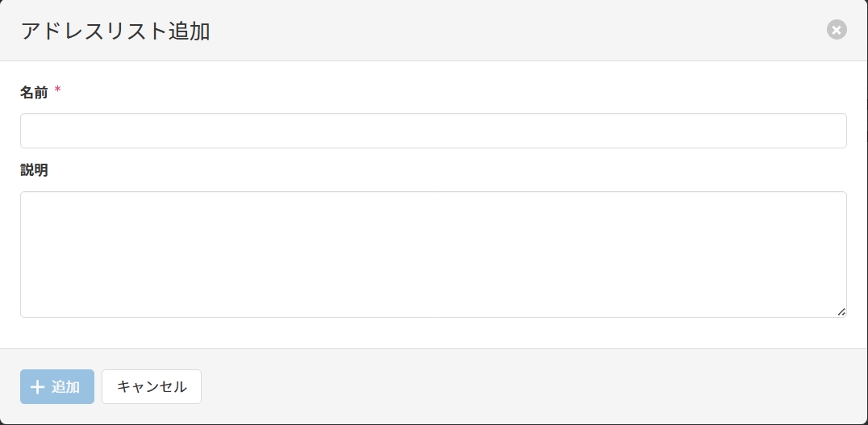Close the アドレスリスト追加 dialog
This screenshot has width=868, height=425.
click(x=837, y=30)
